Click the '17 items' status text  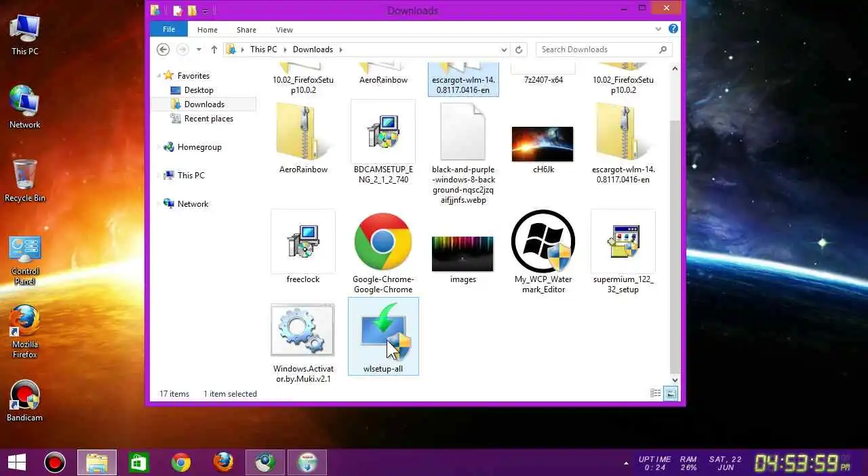point(174,394)
